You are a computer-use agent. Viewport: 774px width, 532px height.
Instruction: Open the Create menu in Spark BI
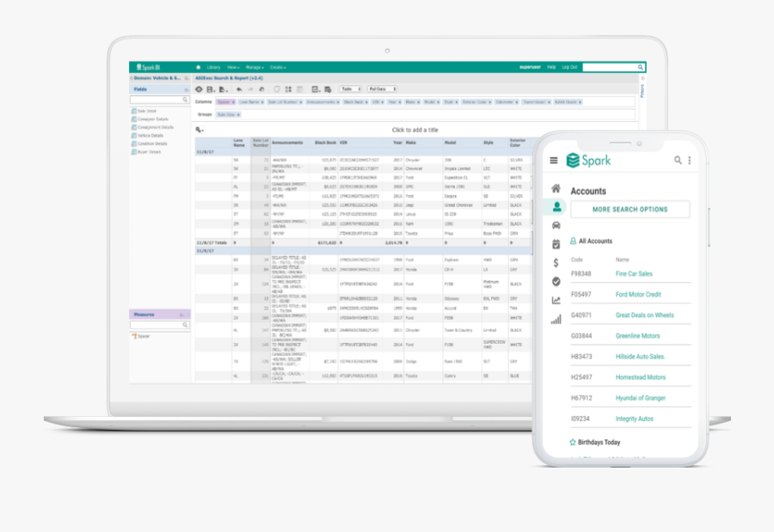(278, 67)
